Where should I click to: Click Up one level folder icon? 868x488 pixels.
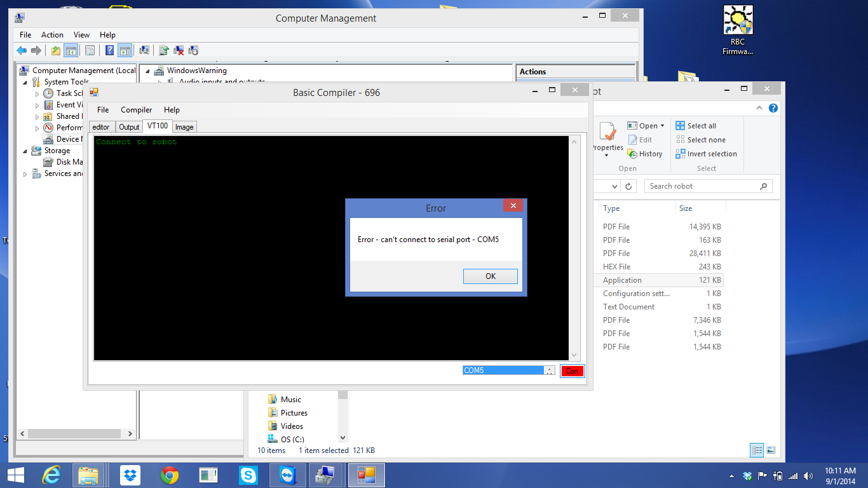(56, 50)
